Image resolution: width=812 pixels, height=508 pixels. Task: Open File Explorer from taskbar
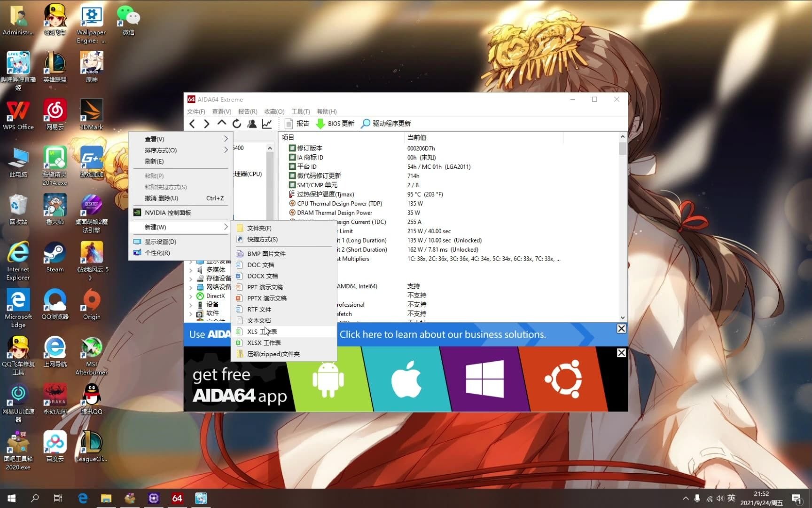[106, 498]
